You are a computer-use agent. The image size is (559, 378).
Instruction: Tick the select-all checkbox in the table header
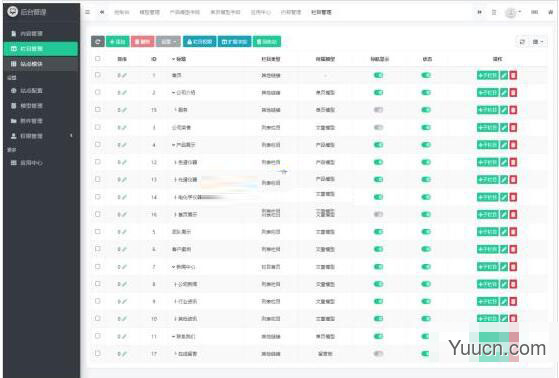[98, 58]
